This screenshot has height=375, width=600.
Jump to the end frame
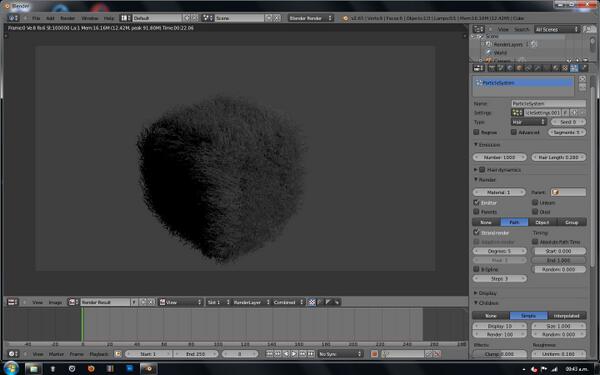[311, 354]
